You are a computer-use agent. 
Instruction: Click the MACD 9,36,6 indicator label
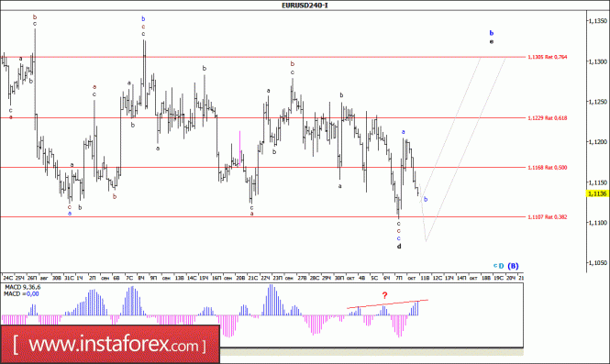[22, 287]
